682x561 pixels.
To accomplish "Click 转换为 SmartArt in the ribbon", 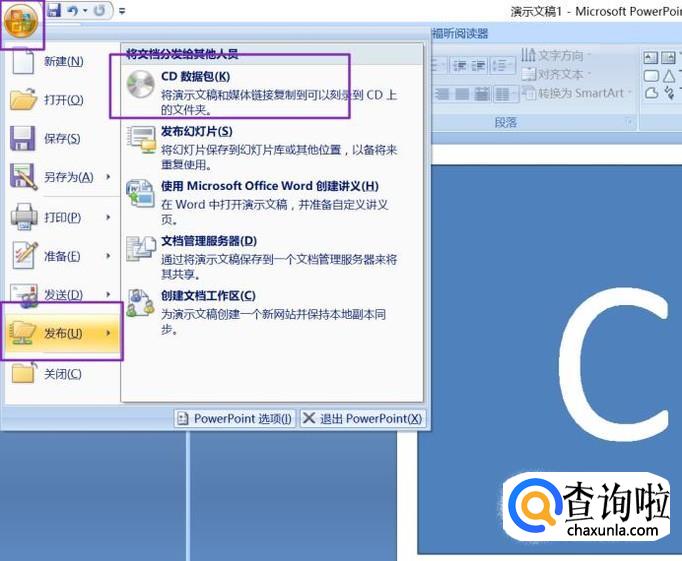I will (577, 93).
